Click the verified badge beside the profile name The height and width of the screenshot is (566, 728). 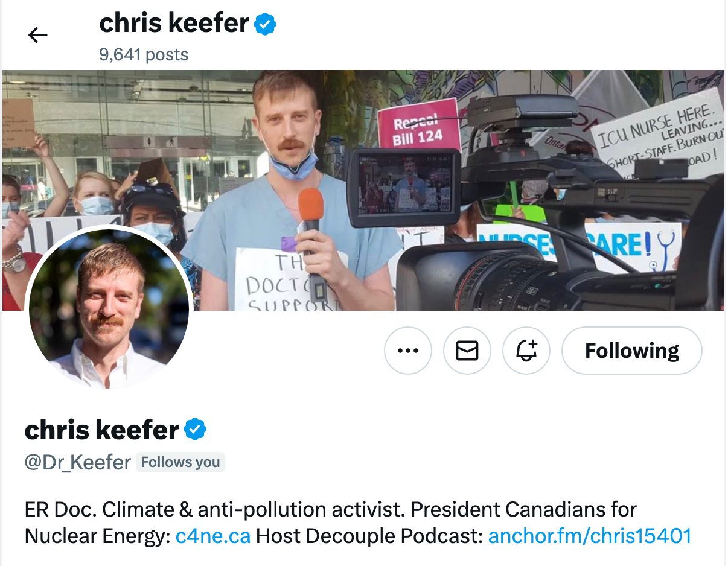point(195,430)
